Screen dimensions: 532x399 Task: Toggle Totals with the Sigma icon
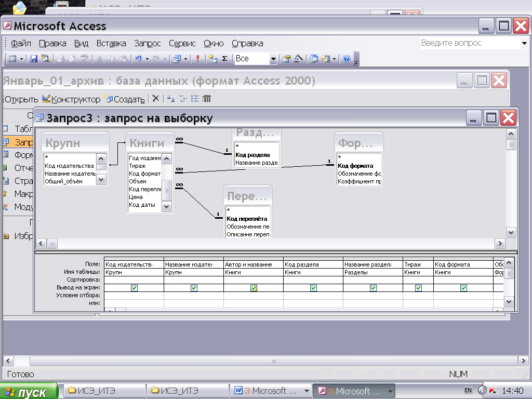click(x=224, y=59)
